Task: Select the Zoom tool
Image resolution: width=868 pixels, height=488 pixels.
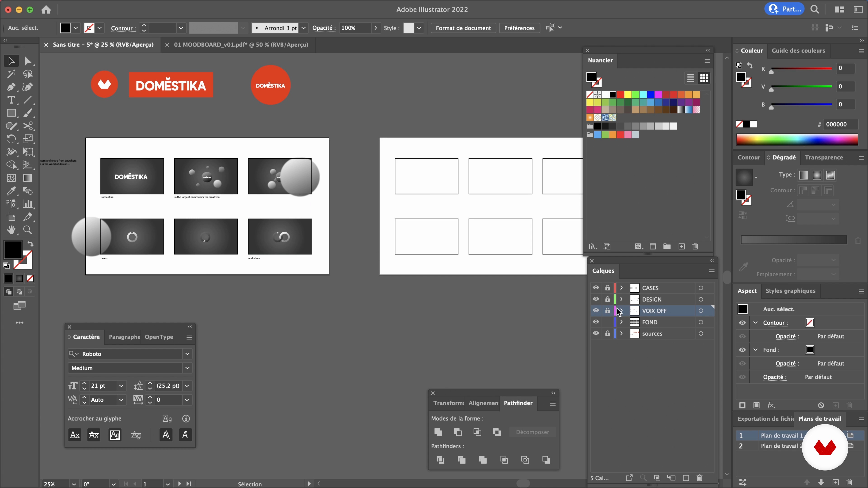Action: point(28,230)
